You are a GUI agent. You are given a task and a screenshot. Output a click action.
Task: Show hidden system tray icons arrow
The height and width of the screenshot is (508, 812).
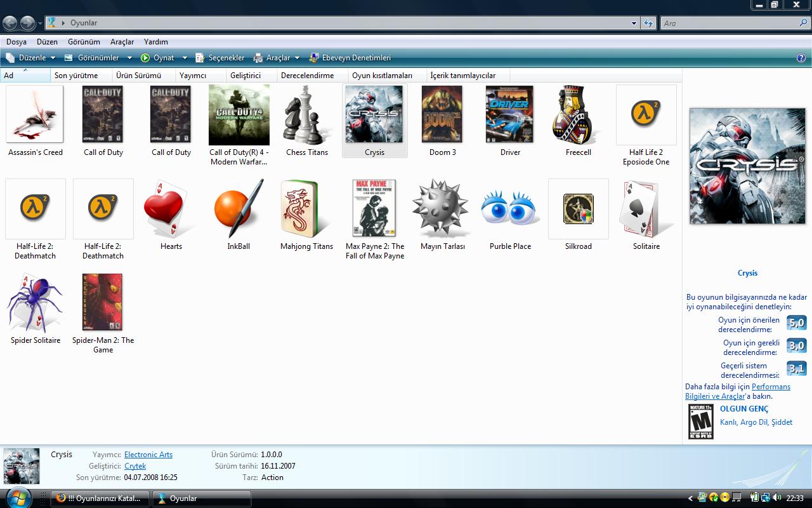point(690,498)
